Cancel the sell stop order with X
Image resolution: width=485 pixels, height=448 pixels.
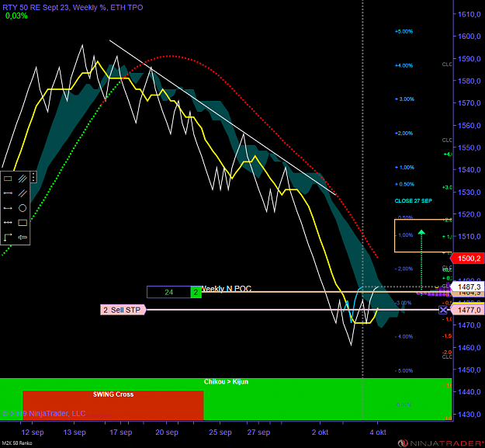443,310
